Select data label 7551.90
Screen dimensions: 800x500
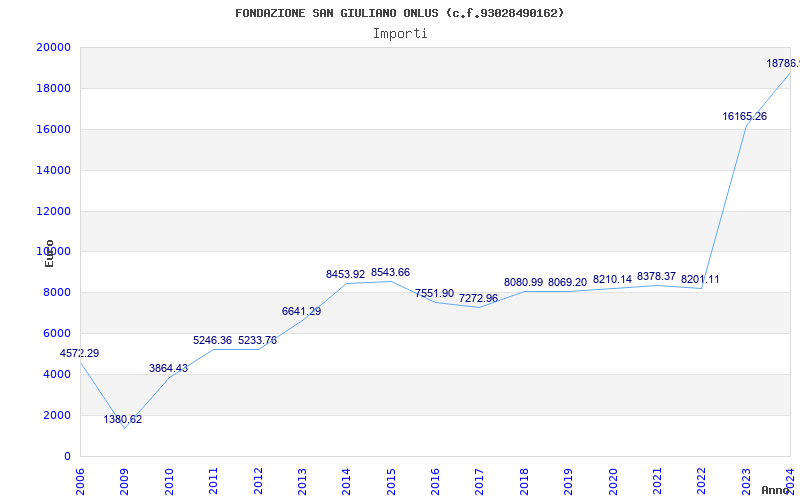click(434, 293)
